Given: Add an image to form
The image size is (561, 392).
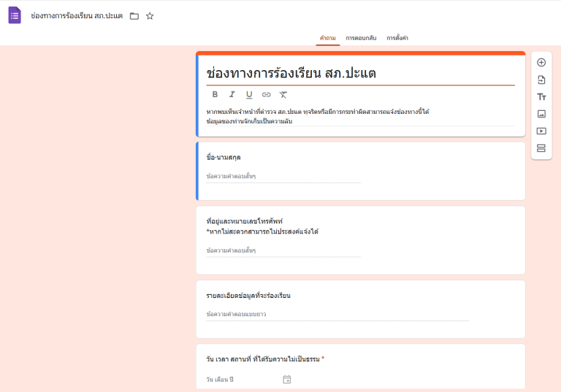Looking at the screenshot, I should coord(541,114).
